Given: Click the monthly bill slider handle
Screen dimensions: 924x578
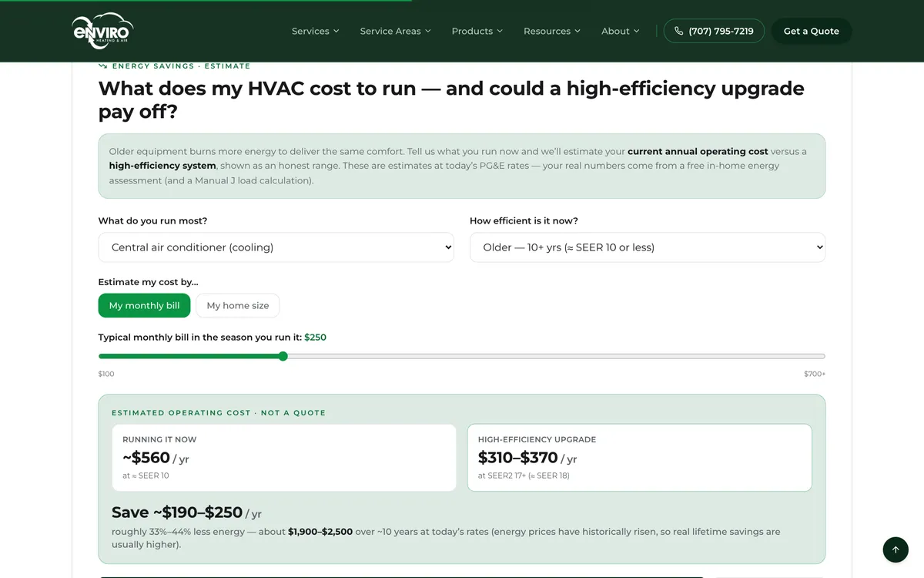Looking at the screenshot, I should coord(283,356).
